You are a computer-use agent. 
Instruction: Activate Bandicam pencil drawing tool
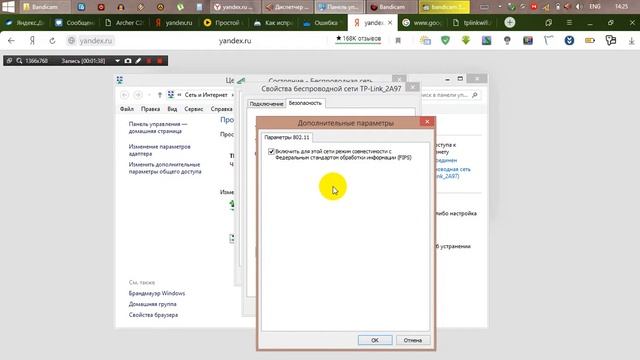pyautogui.click(x=138, y=61)
